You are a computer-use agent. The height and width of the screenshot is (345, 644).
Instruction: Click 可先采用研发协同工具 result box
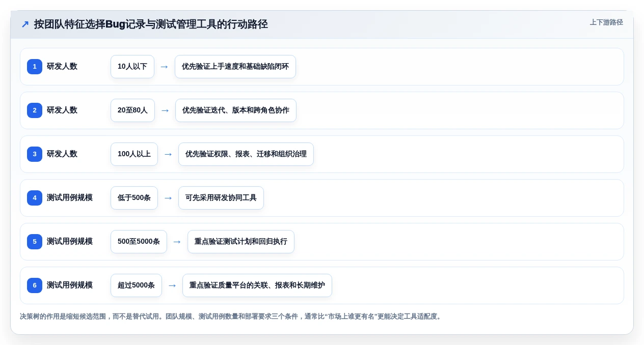pos(221,198)
